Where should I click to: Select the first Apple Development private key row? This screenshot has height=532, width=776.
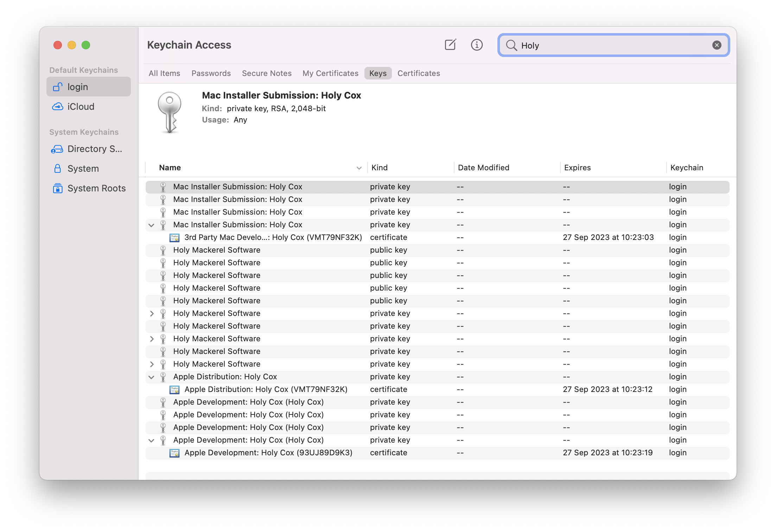point(437,402)
